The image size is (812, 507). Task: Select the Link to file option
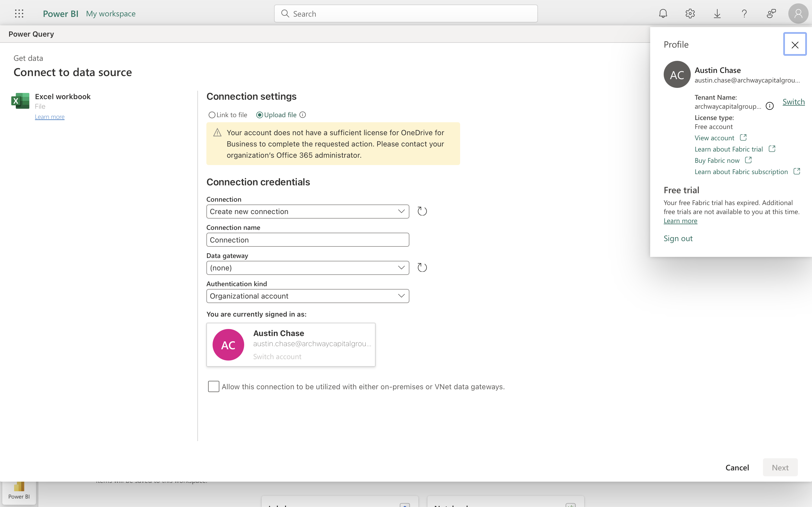[212, 115]
